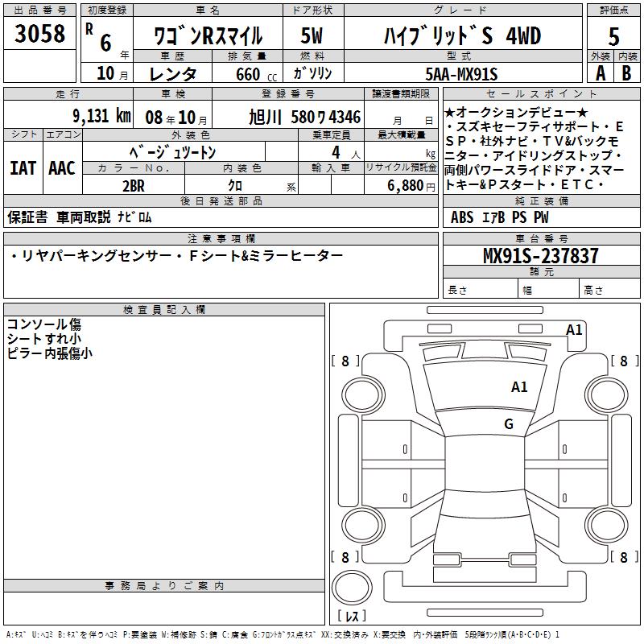Viewport: 644px width, 644px height.
Task: Click the 出品番号 header
Action: coord(39,10)
